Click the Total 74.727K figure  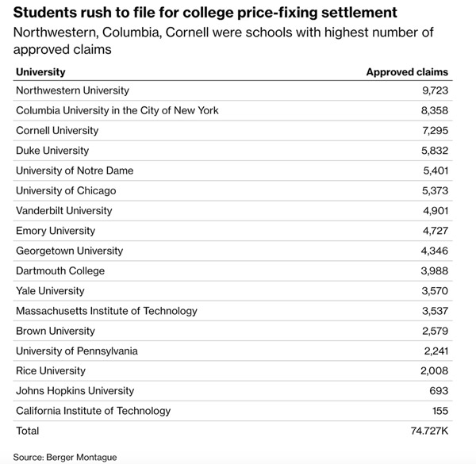[429, 431]
